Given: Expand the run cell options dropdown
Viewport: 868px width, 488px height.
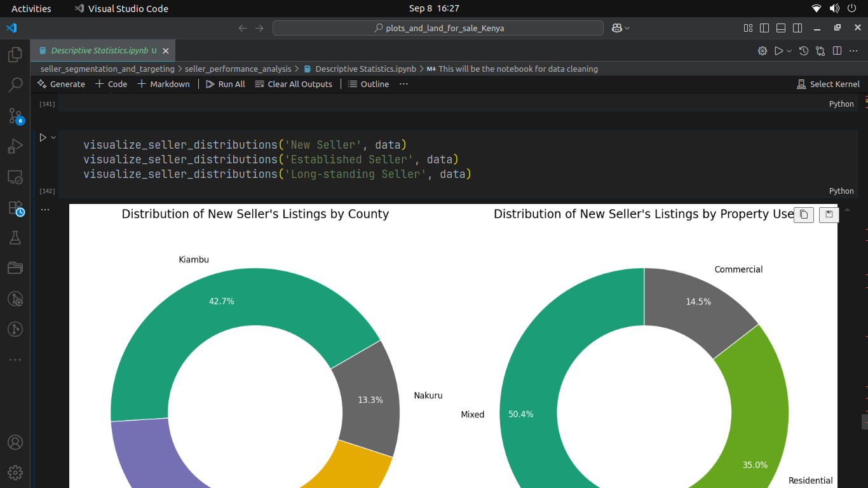Looking at the screenshot, I should (x=53, y=137).
